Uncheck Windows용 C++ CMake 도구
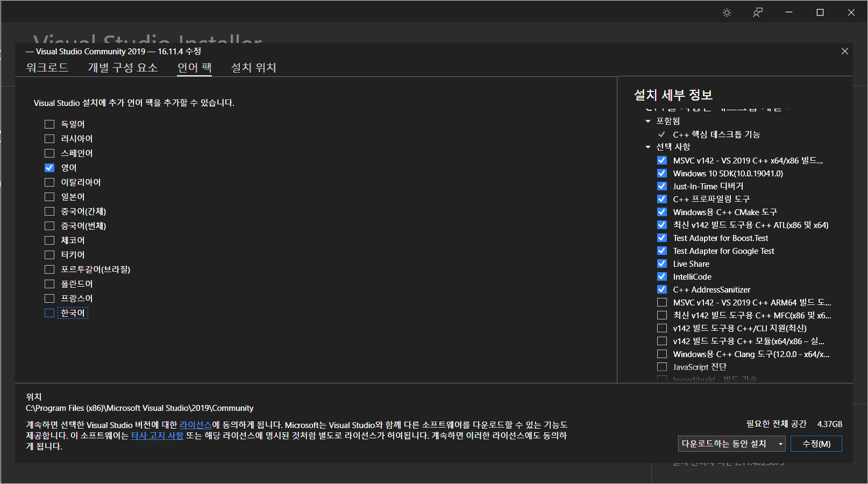Viewport: 868px width, 484px height. pyautogui.click(x=662, y=212)
